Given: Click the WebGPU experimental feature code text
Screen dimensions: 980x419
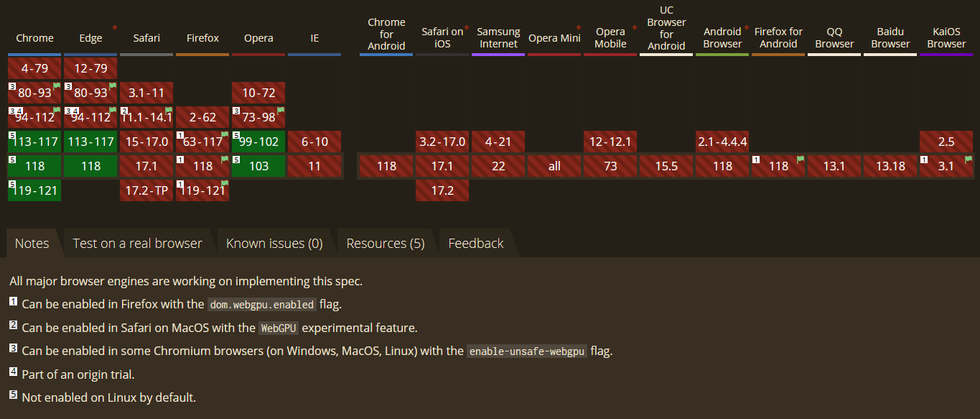Looking at the screenshot, I should [278, 328].
